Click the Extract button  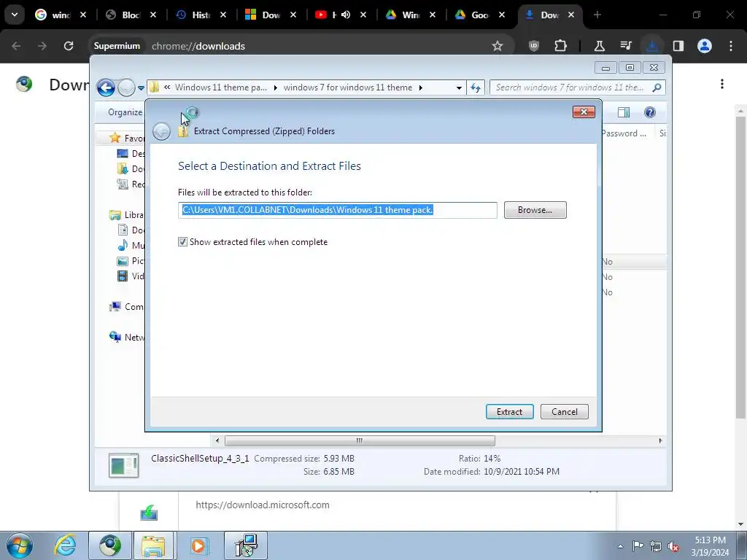tap(509, 411)
